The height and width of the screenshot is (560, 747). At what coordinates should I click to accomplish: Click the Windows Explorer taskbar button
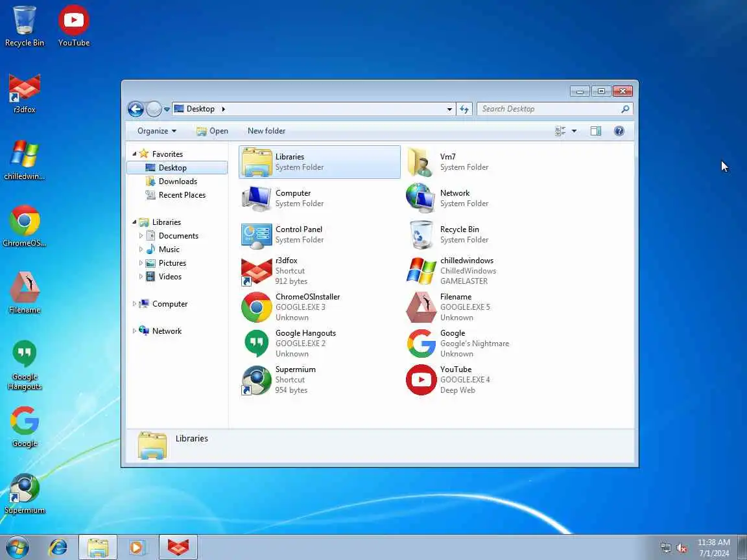point(98,548)
